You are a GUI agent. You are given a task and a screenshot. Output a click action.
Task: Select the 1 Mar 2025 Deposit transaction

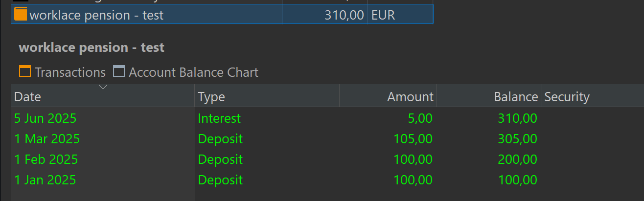327,139
